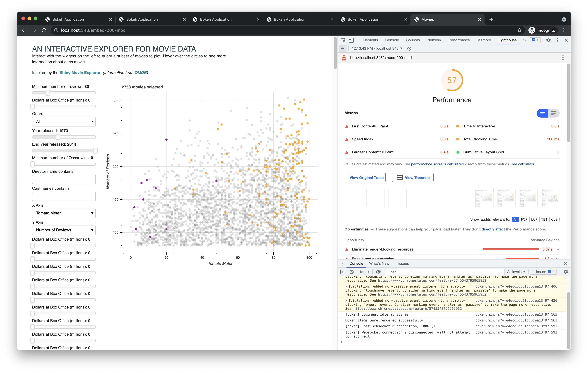Clear all Lighthouse reports with the block icon
Image resolution: width=588 pixels, height=373 pixels.
[x=409, y=49]
